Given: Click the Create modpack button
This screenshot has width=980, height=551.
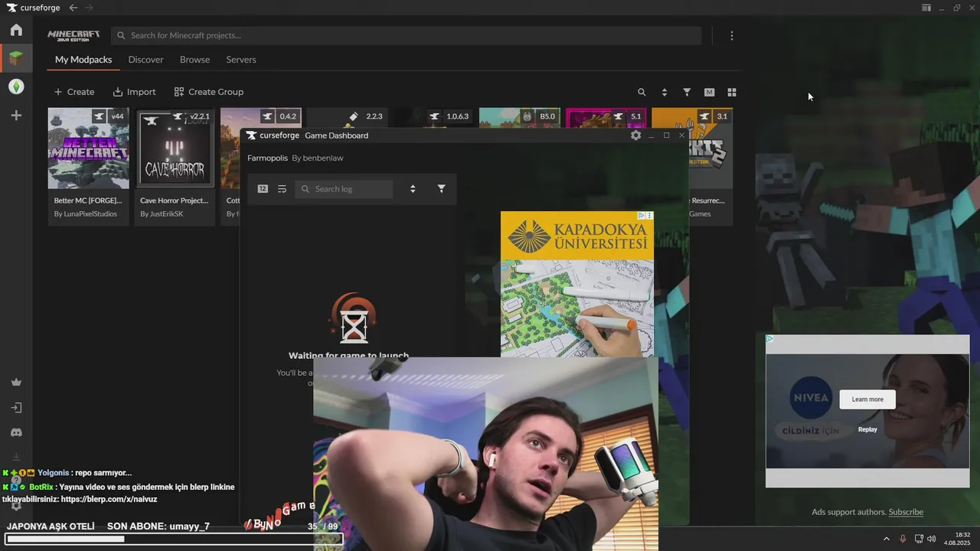Looking at the screenshot, I should [74, 92].
